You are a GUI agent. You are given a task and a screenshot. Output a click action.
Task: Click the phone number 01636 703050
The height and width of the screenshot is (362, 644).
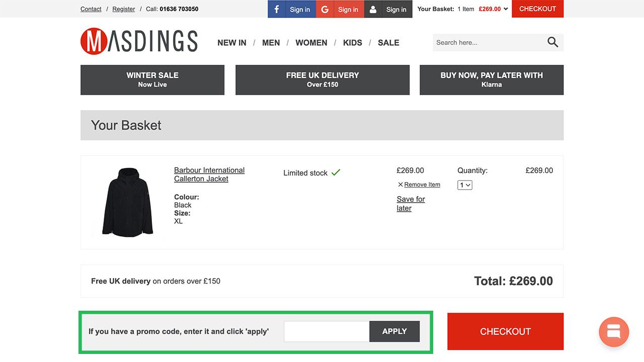(x=179, y=9)
